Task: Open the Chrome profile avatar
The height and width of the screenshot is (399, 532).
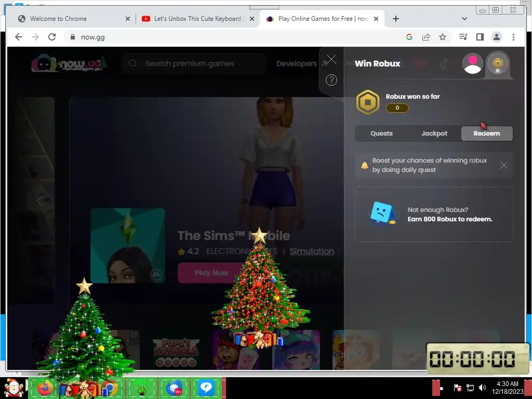Action: (x=496, y=37)
